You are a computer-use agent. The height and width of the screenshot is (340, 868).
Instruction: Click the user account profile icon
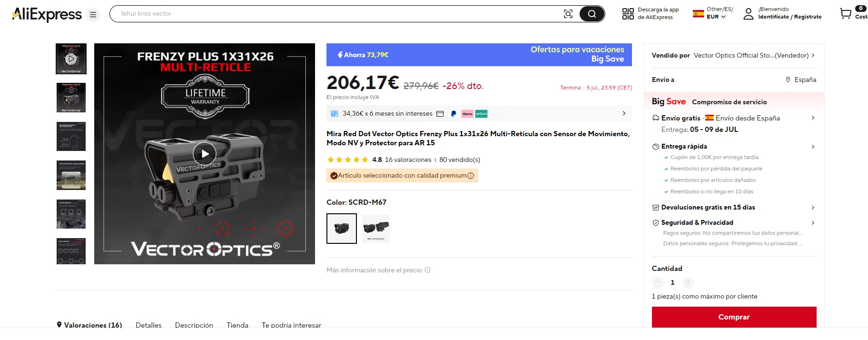749,14
